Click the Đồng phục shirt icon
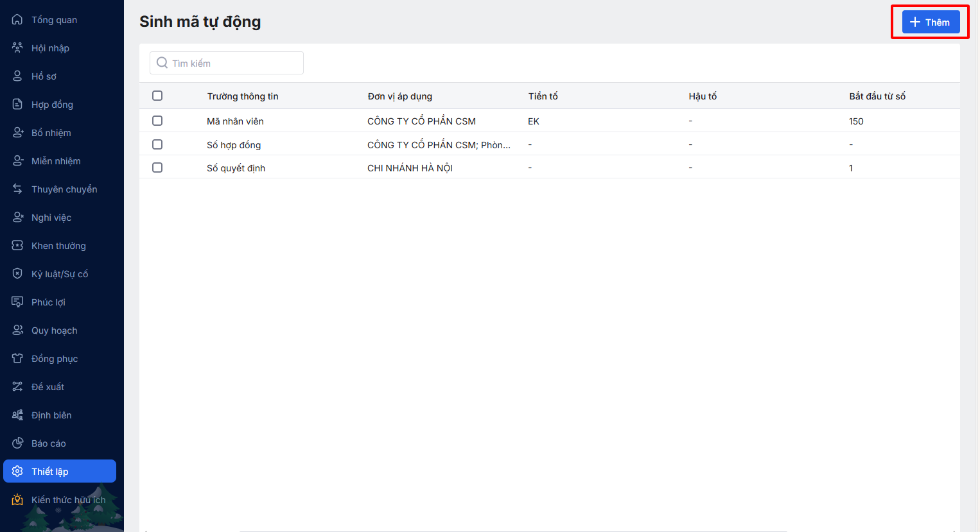This screenshot has width=980, height=532. [x=17, y=359]
